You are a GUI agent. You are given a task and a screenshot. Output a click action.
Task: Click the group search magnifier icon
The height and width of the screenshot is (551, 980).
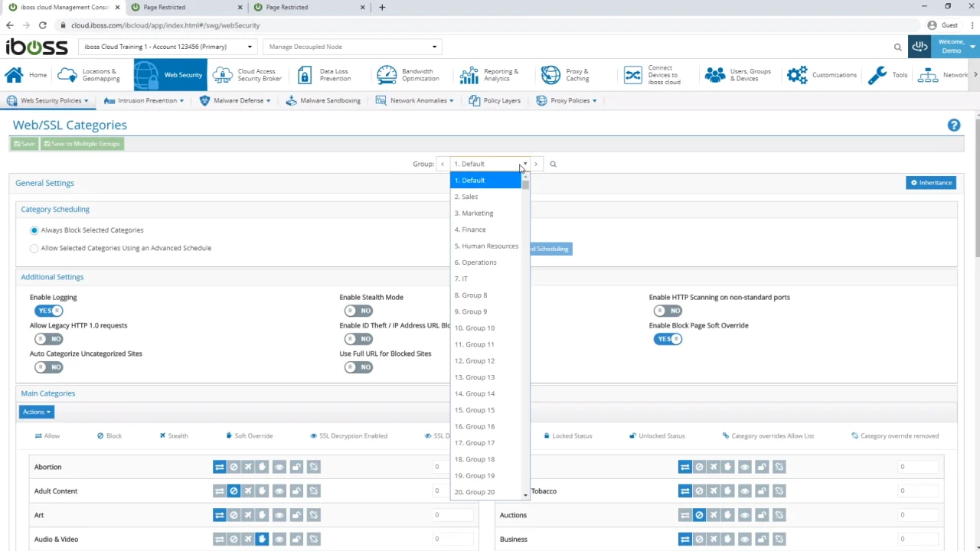click(553, 164)
